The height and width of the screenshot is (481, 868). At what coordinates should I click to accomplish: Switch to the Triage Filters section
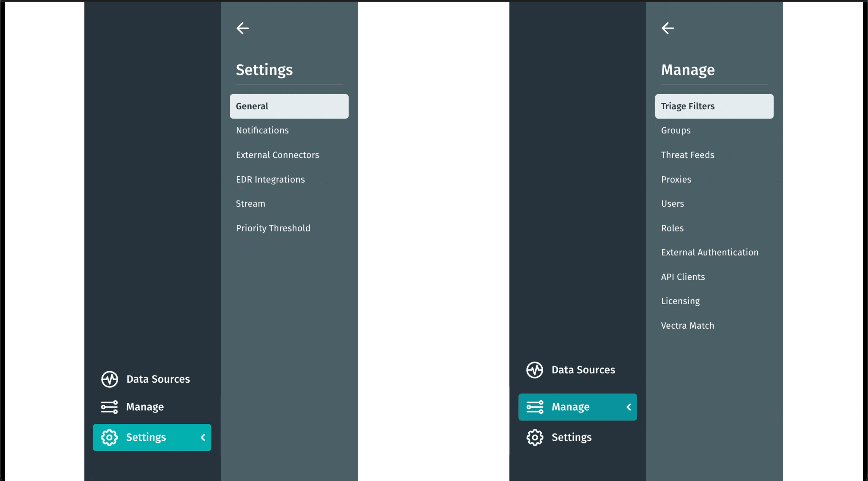pyautogui.click(x=714, y=106)
